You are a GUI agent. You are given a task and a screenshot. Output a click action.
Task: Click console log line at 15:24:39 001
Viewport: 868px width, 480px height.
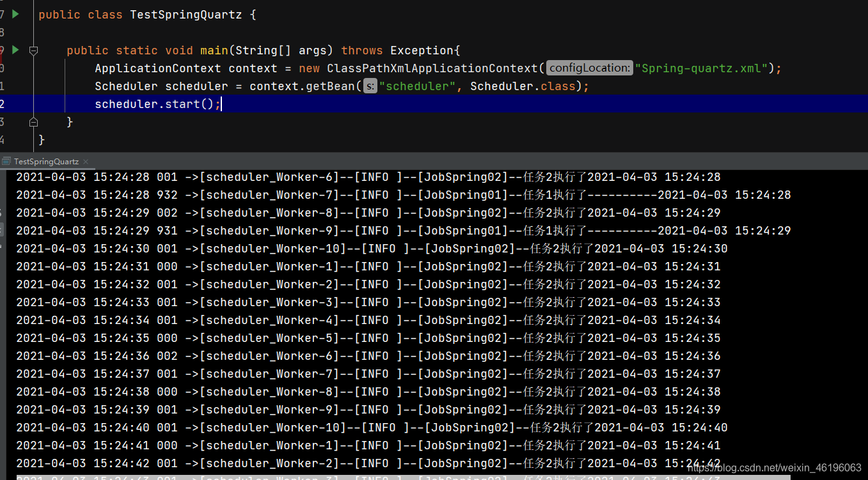[x=368, y=410]
